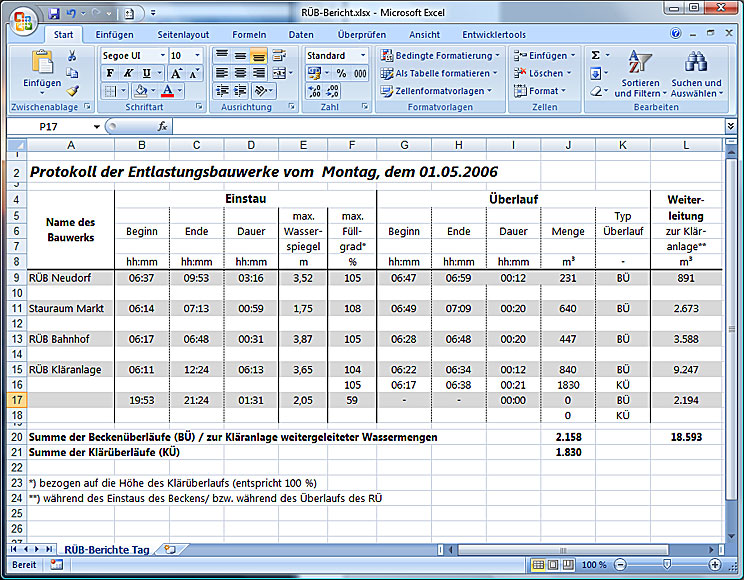The width and height of the screenshot is (744, 580).
Task: Decrease decimal places
Action: [x=333, y=91]
